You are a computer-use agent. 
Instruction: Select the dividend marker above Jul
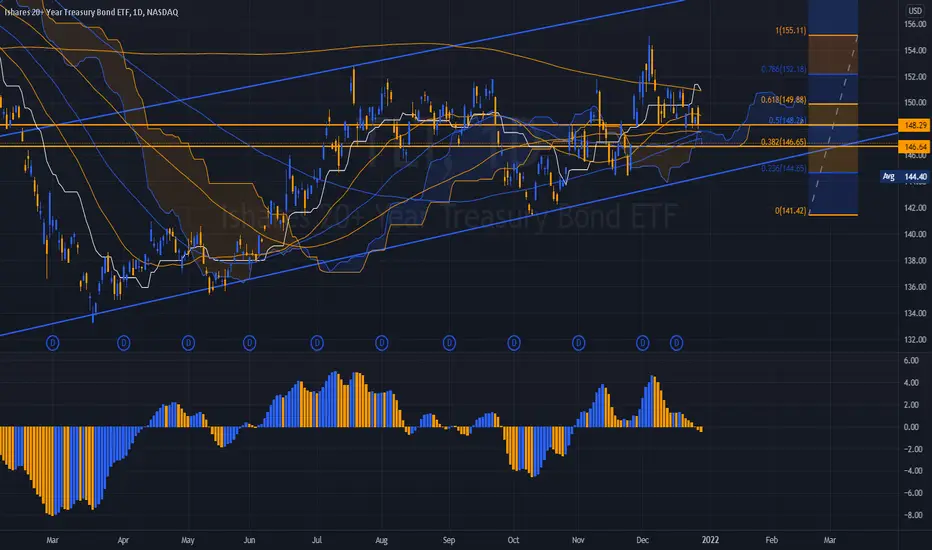(x=317, y=342)
